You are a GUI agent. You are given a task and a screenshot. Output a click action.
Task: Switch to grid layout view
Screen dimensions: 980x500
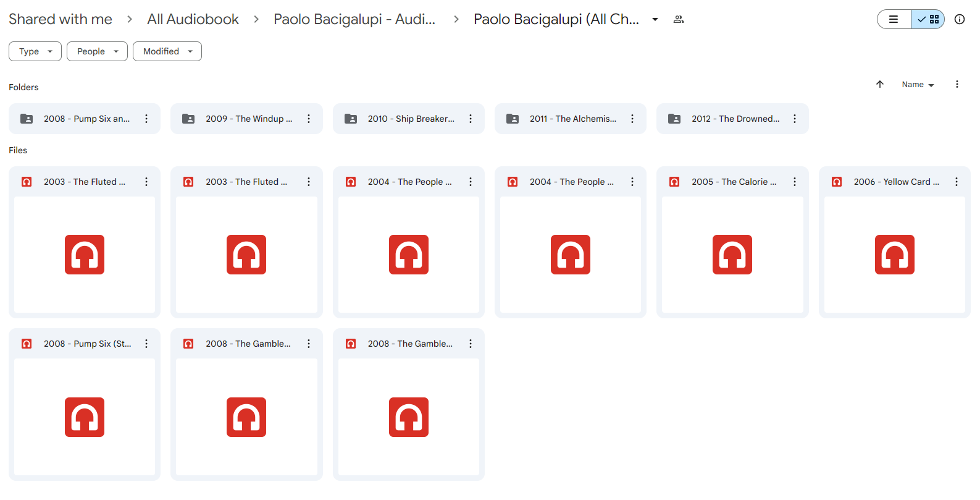(928, 19)
